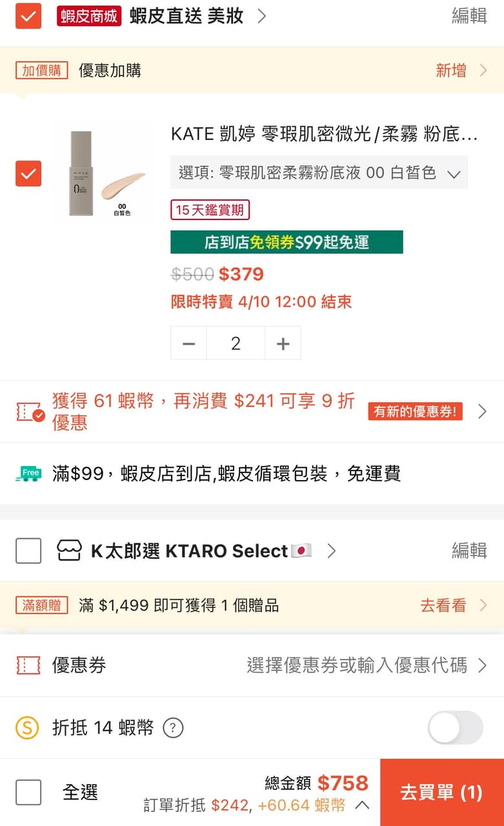Click the Japan flag beside KTARO Select
Image resolution: width=504 pixels, height=826 pixels.
pos(301,550)
